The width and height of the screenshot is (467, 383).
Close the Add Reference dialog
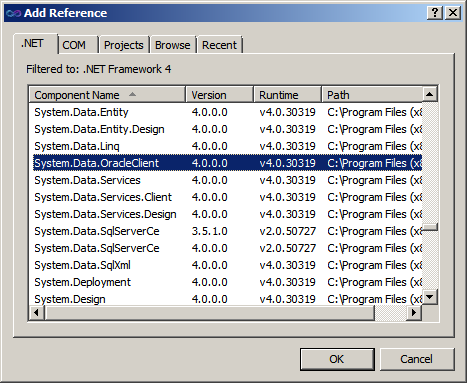point(453,13)
